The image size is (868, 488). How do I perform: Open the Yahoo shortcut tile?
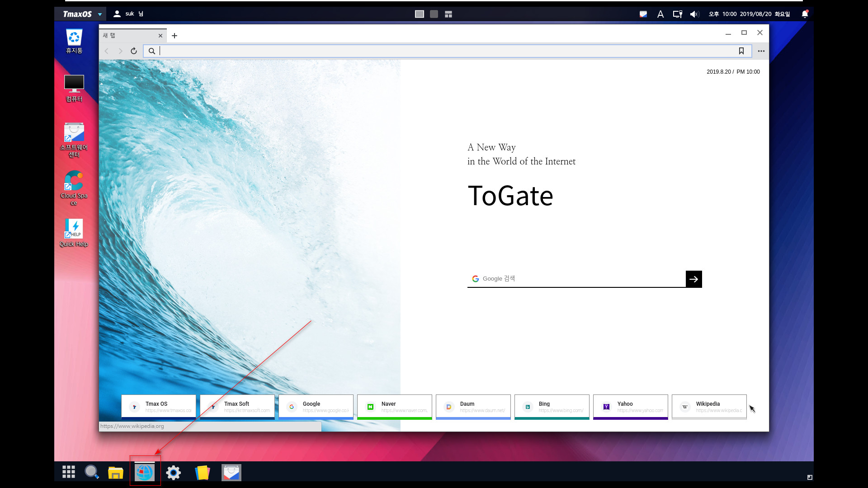(x=631, y=407)
